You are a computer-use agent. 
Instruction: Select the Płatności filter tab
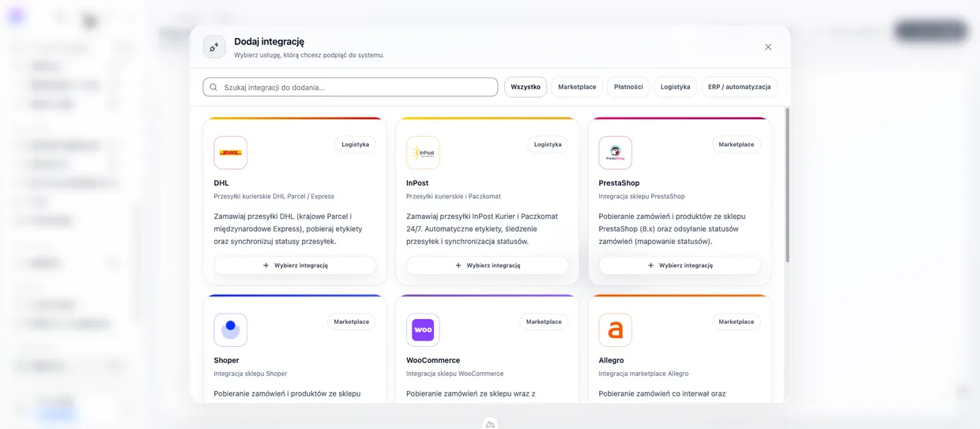[x=628, y=87]
